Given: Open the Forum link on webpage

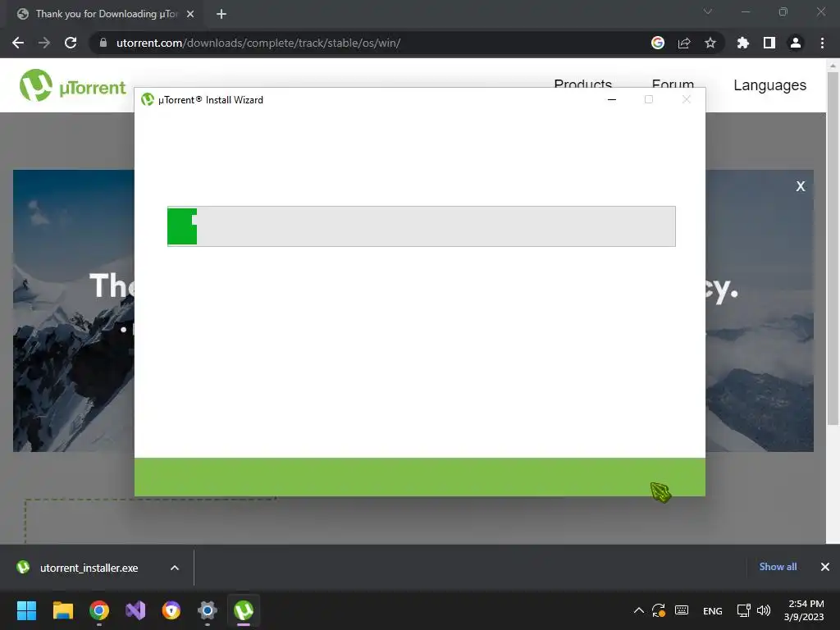Looking at the screenshot, I should point(673,84).
